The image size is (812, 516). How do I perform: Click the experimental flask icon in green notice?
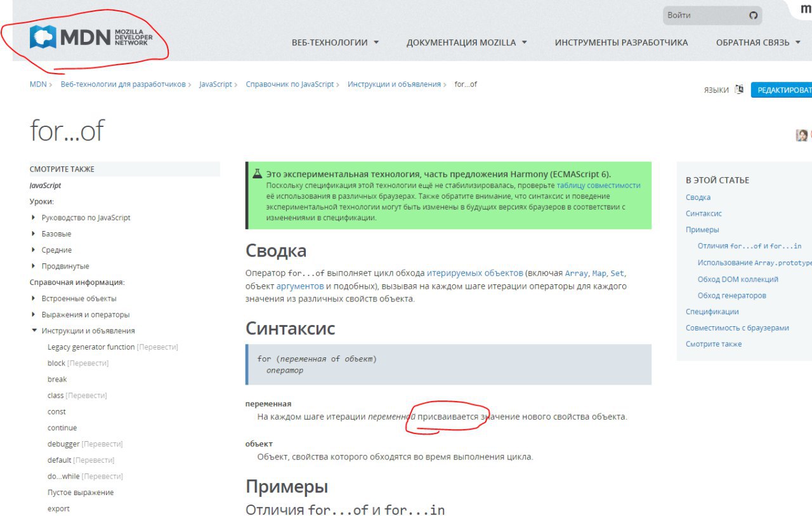[257, 173]
